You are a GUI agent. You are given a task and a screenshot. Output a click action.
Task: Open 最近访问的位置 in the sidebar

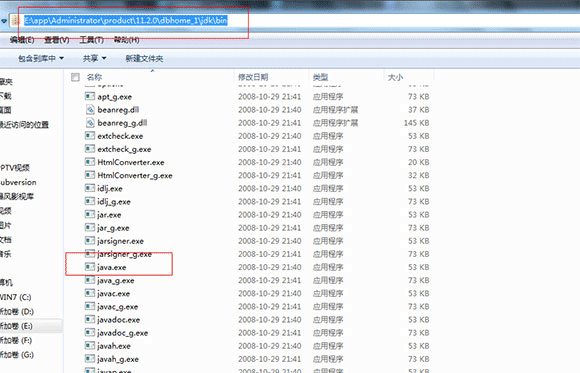click(24, 125)
